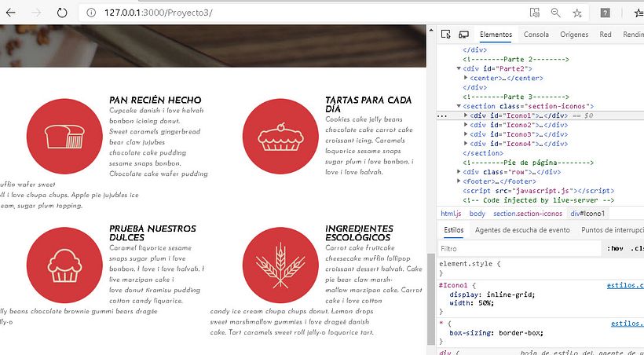The image size is (644, 355).
Task: Click the Filtro styles filter field
Action: coord(520,249)
